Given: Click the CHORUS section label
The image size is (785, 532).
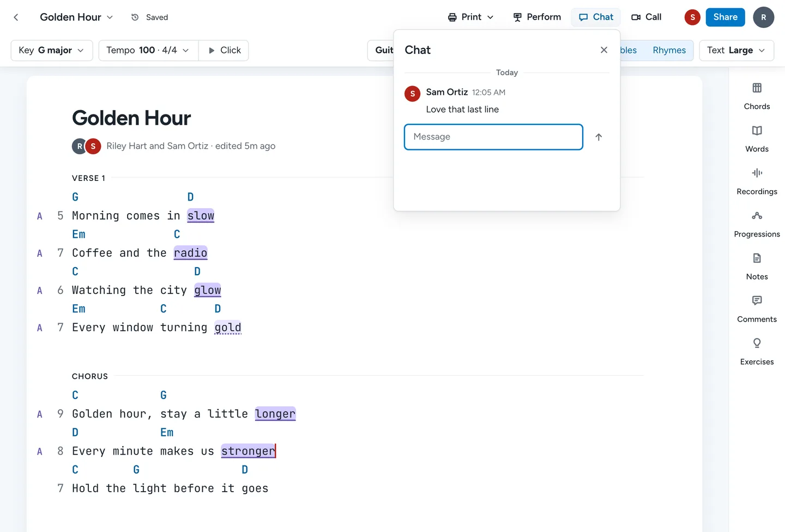Looking at the screenshot, I should 90,376.
